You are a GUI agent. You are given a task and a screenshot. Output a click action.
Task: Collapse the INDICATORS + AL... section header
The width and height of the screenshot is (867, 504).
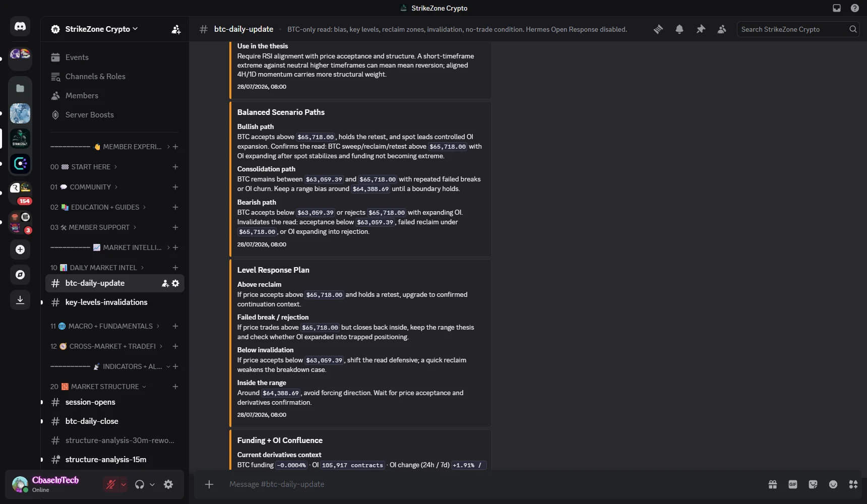110,366
